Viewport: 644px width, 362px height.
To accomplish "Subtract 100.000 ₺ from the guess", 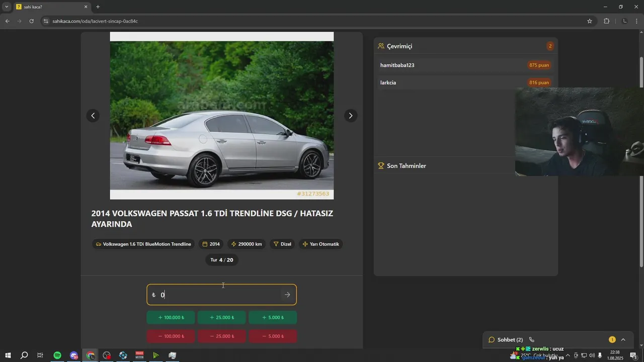I will point(171,336).
